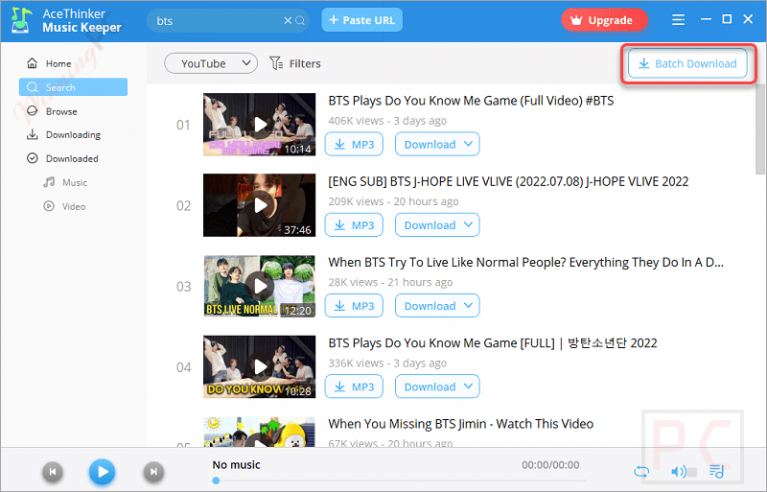Screen dimensions: 767x492
Task: Click the playback progress slider handle
Action: click(216, 481)
